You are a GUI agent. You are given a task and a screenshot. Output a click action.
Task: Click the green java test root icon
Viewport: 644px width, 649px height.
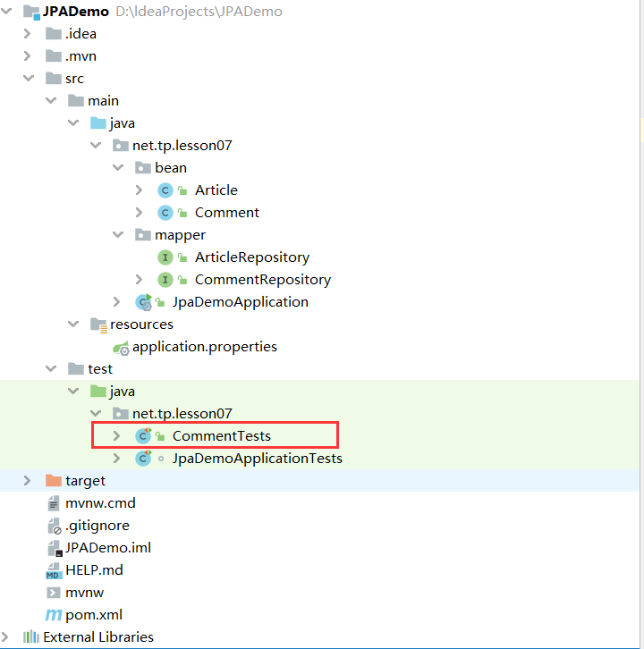point(98,392)
